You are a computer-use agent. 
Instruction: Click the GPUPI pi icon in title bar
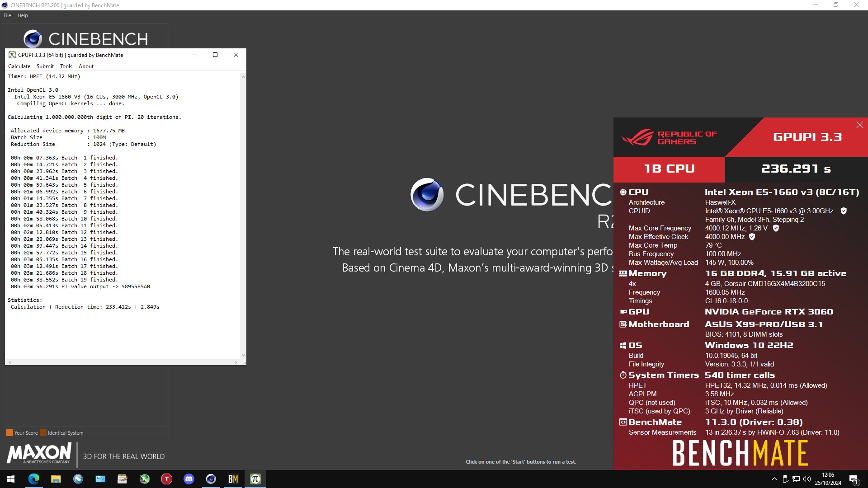(12, 55)
